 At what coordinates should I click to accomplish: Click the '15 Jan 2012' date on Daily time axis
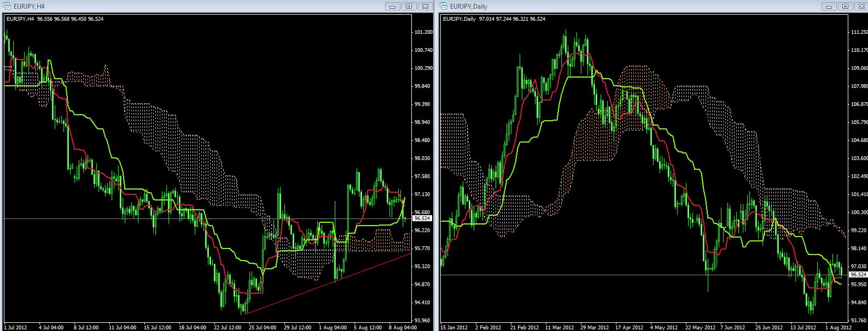click(x=455, y=327)
